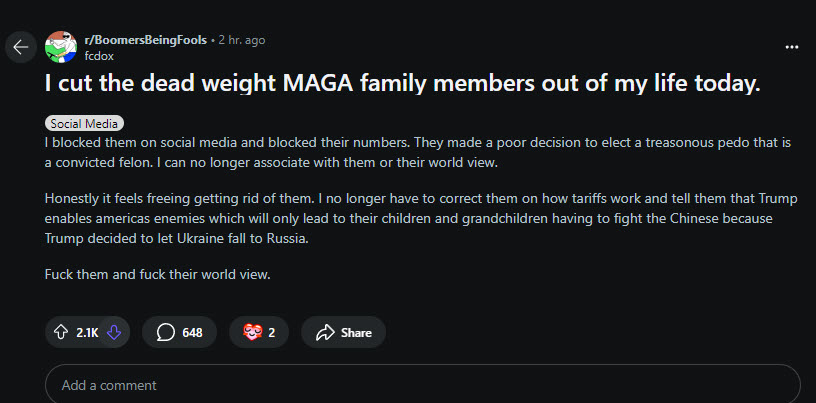Click the post title about MAGA family
Viewport: 816px width, 403px height.
tap(402, 85)
